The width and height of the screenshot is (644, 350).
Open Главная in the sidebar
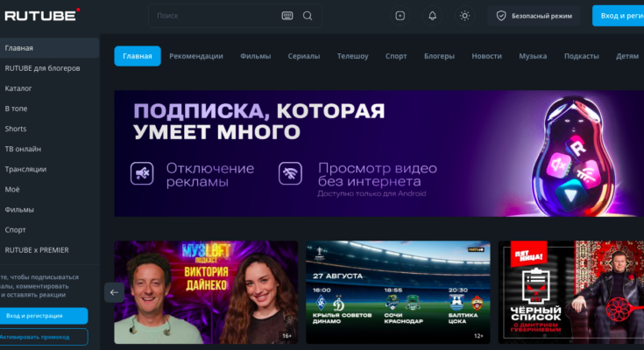[49, 48]
